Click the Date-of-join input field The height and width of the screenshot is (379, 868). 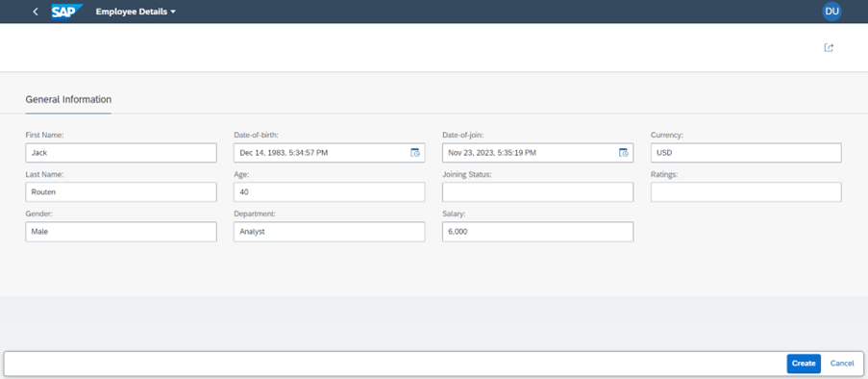537,153
